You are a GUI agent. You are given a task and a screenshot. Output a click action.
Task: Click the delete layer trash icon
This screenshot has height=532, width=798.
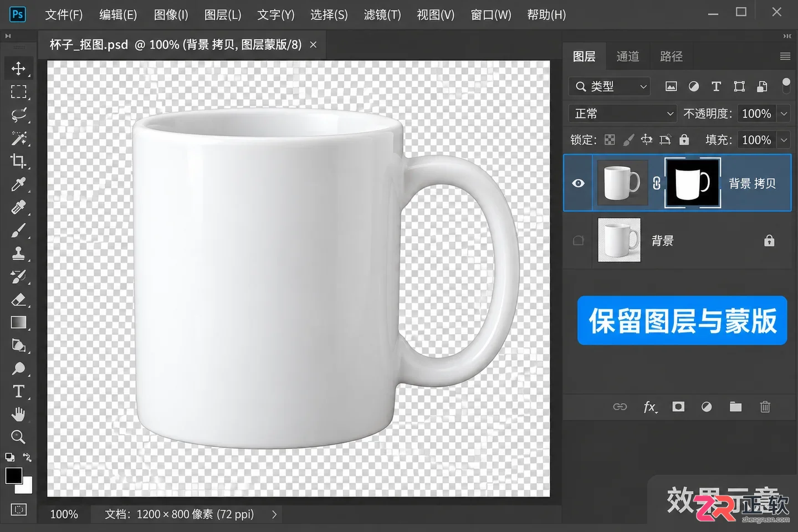click(765, 407)
